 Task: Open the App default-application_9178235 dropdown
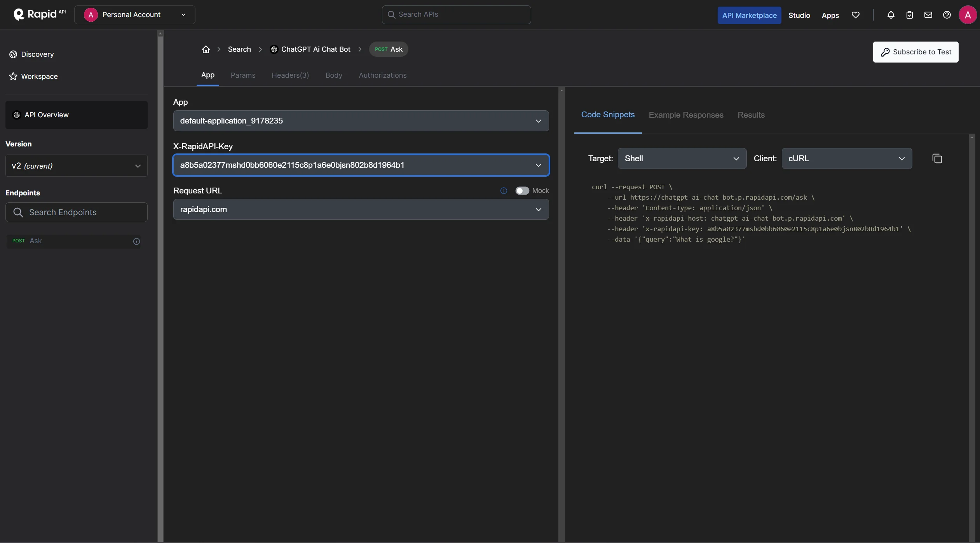coord(361,121)
